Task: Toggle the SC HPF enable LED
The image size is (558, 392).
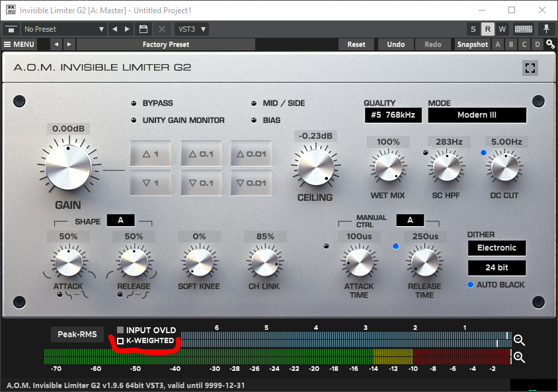Action: click(425, 153)
